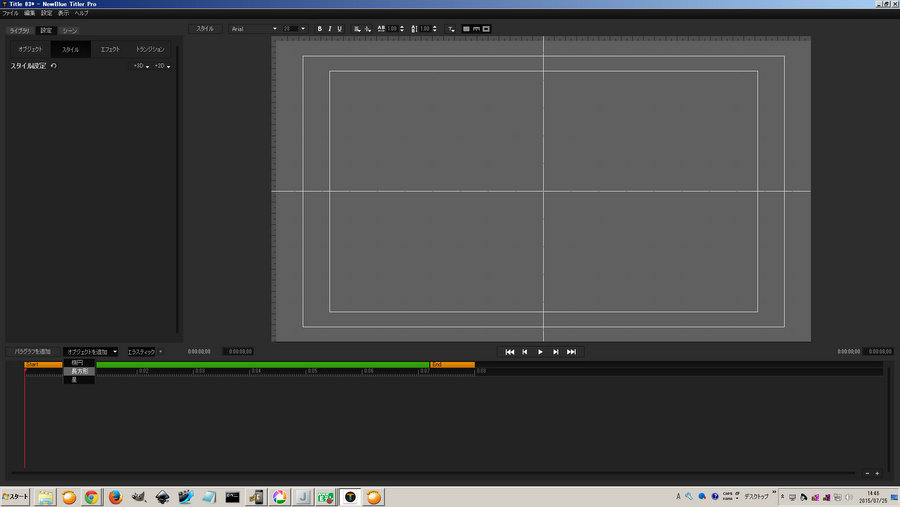This screenshot has width=900, height=507.
Task: Toggle the ruler display icon
Action: pos(476,29)
